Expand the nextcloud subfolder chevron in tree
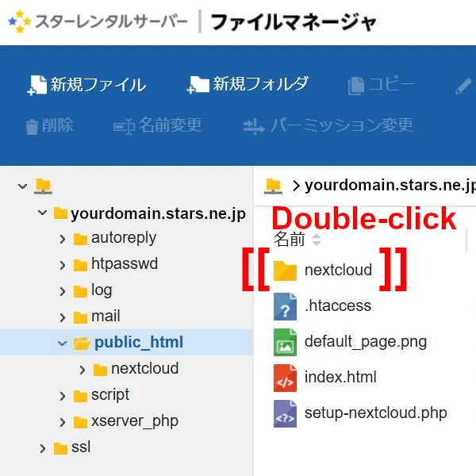This screenshot has width=476, height=476. point(82,370)
